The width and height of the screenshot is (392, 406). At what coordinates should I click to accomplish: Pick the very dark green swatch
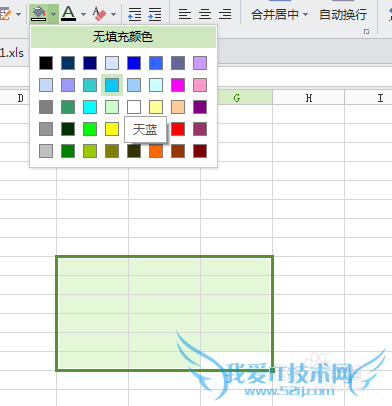pyautogui.click(x=68, y=129)
